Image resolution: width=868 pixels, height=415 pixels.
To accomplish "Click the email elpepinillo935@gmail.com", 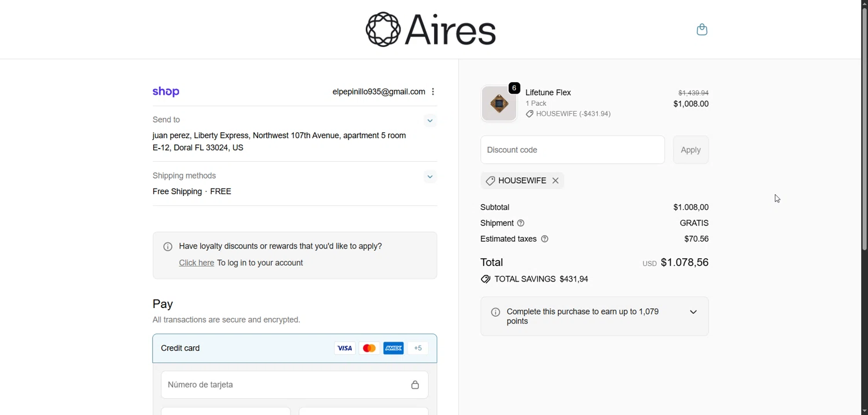I will click(378, 92).
